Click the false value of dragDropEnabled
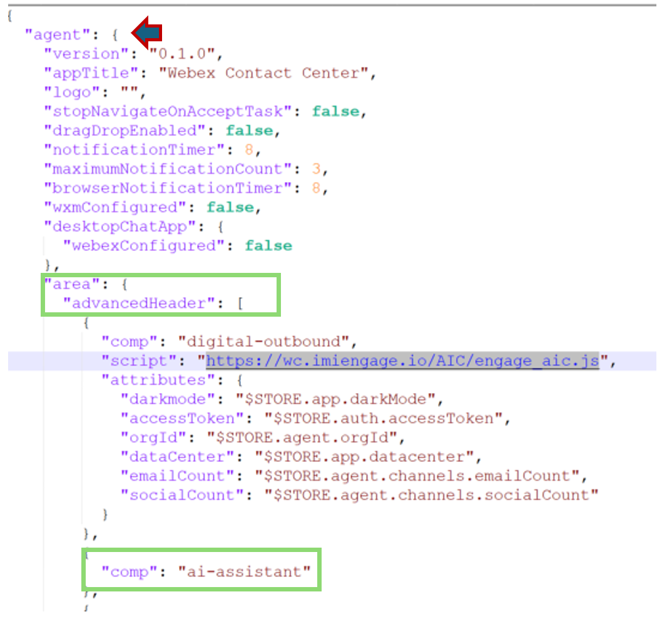The width and height of the screenshot is (672, 634). 250,131
